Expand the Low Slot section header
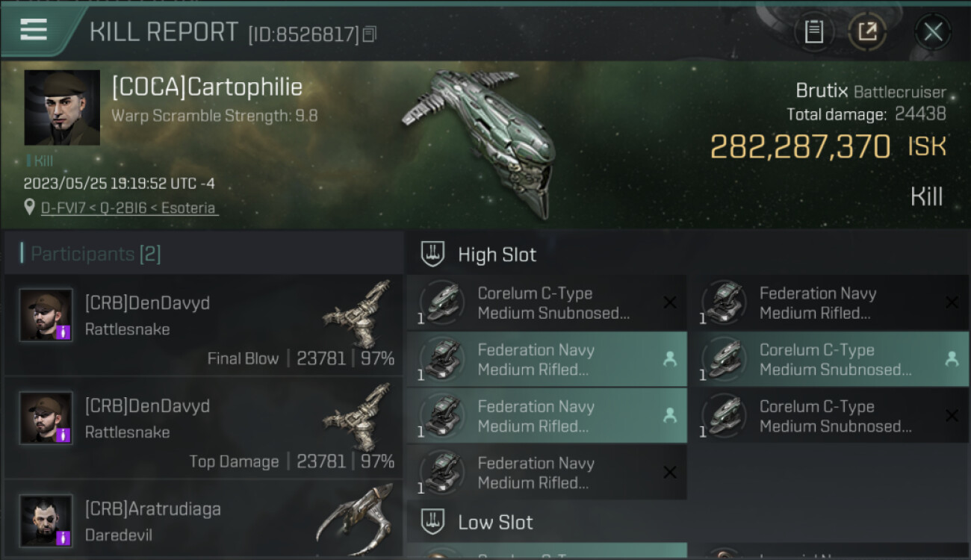The image size is (971, 560). tap(495, 522)
